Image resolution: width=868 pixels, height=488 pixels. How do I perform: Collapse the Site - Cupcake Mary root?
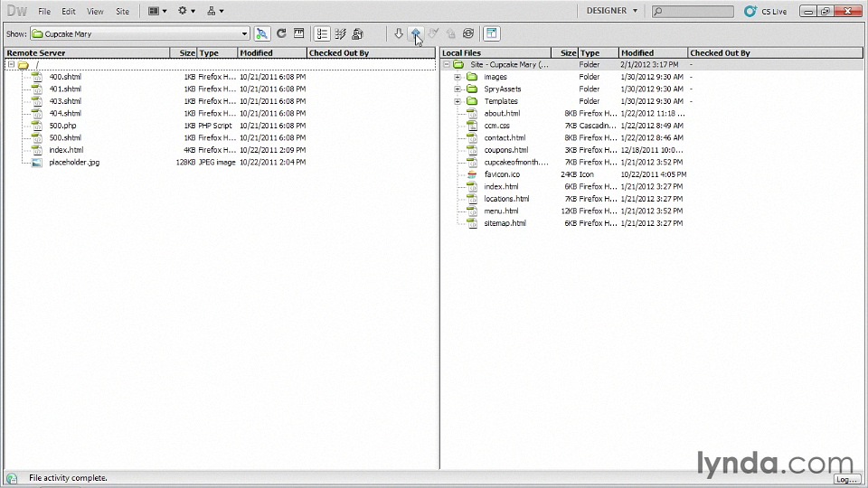pyautogui.click(x=446, y=65)
